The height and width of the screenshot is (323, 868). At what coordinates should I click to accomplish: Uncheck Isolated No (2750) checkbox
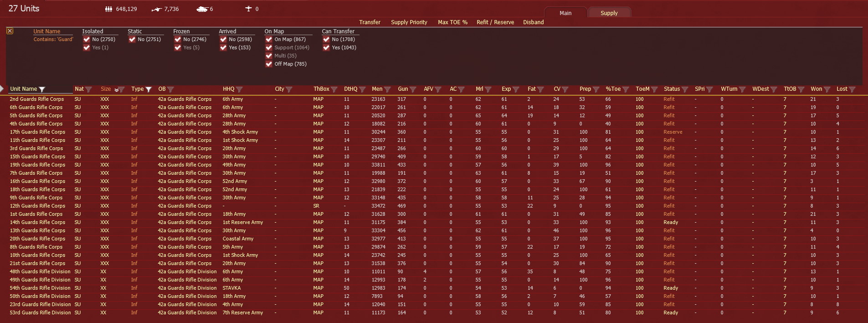(87, 39)
